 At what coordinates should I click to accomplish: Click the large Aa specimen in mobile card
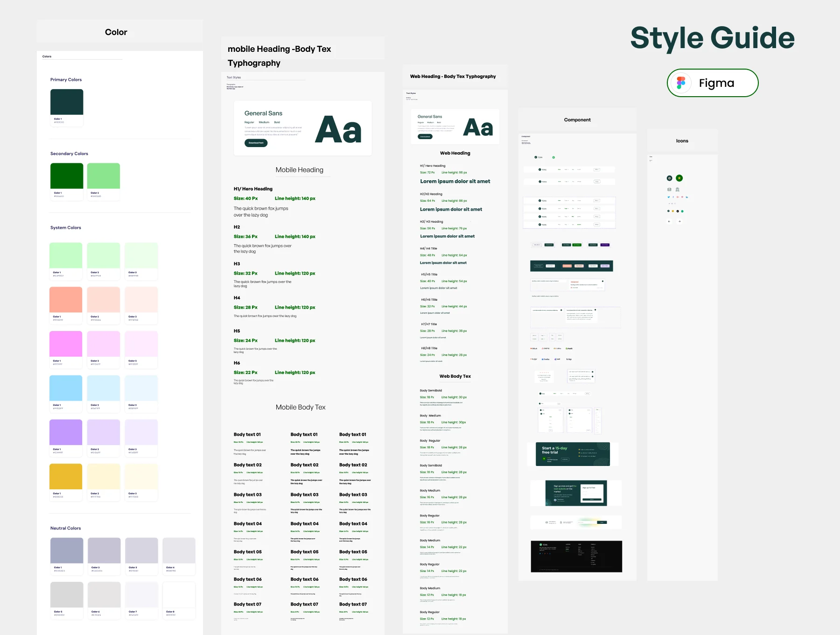point(338,129)
